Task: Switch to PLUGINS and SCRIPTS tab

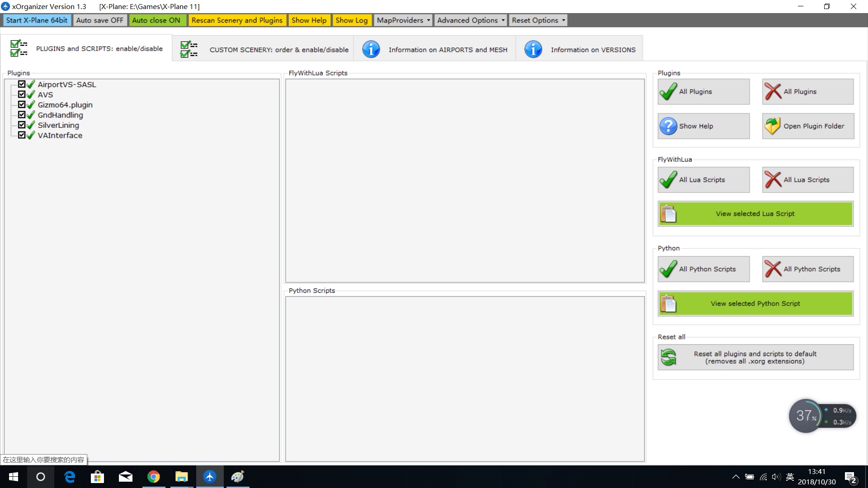Action: 86,48
